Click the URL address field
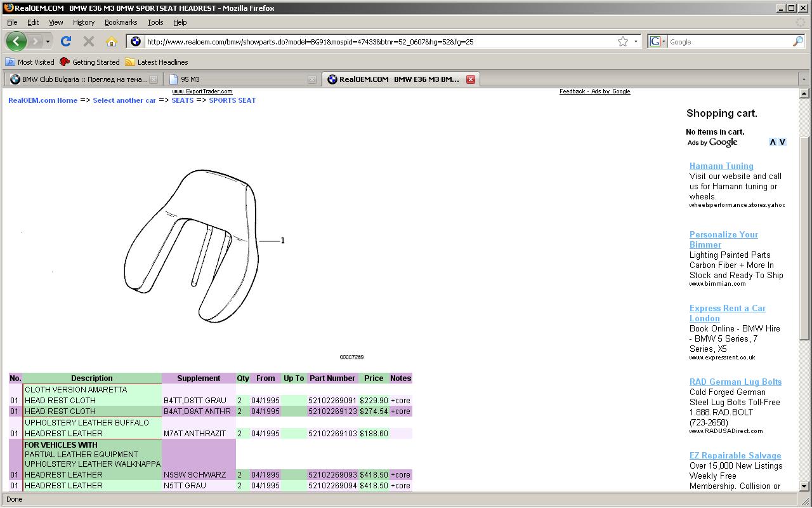The height and width of the screenshot is (508, 812). tap(381, 42)
